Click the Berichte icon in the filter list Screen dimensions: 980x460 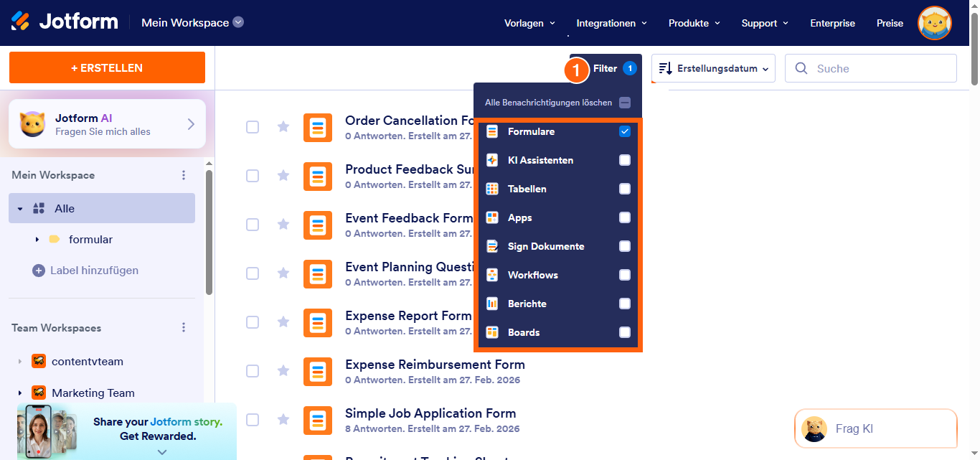492,303
